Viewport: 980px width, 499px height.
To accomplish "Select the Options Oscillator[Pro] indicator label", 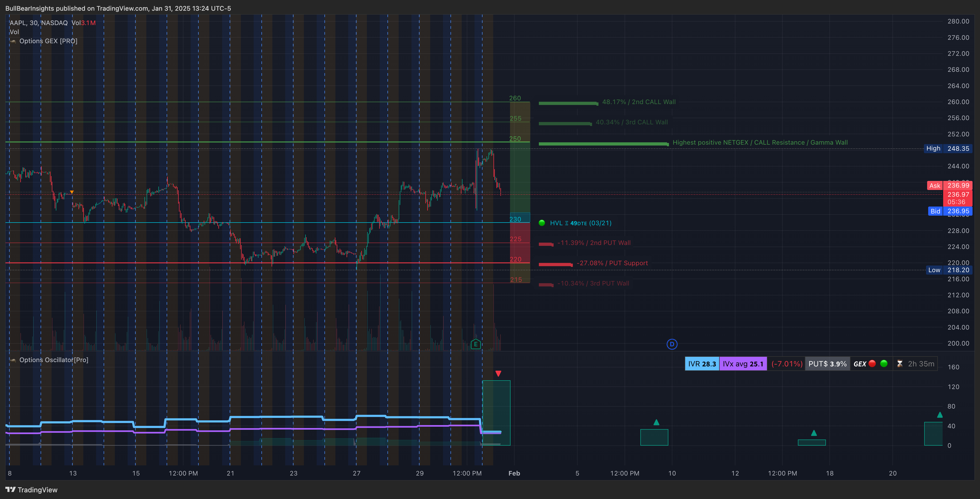I will click(x=54, y=360).
